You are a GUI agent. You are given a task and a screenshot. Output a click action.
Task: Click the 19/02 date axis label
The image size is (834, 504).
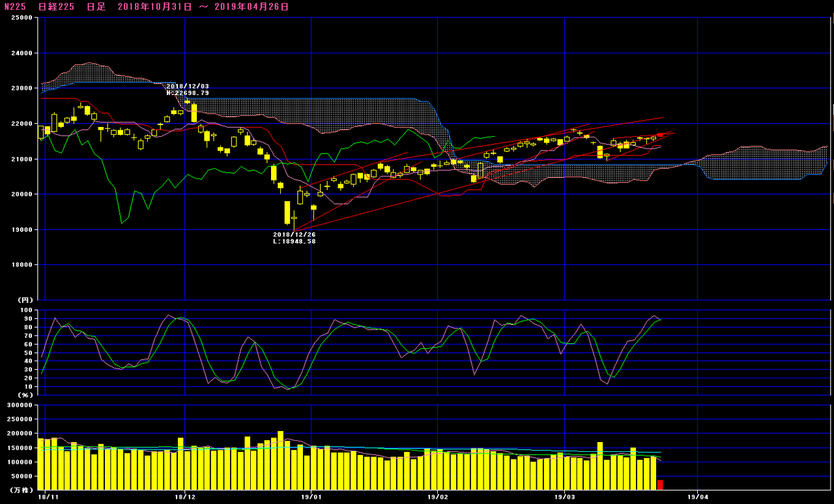coord(437,497)
